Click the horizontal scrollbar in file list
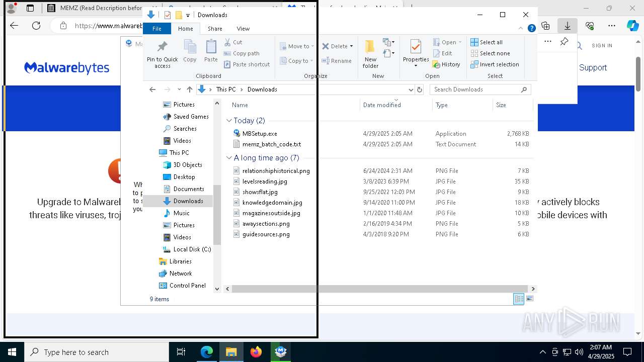 coord(380,289)
